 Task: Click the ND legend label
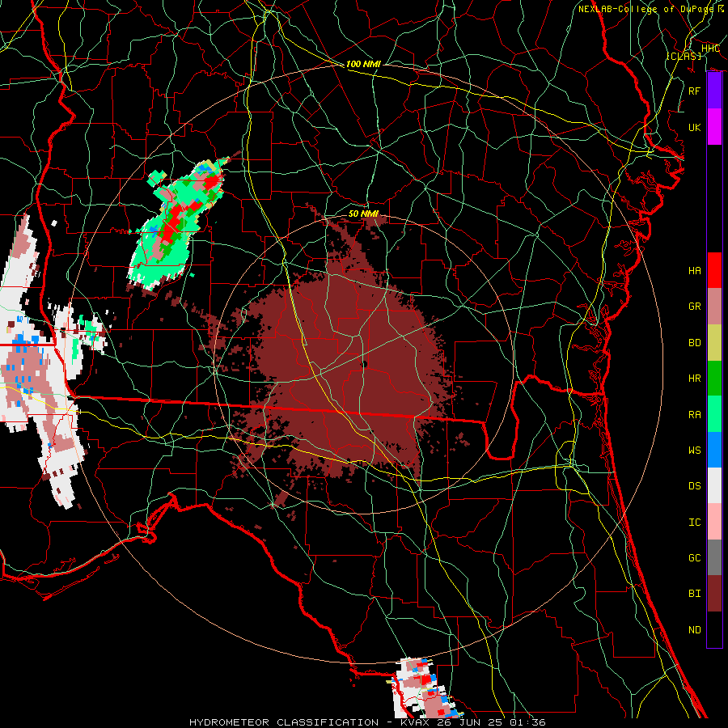click(x=695, y=630)
